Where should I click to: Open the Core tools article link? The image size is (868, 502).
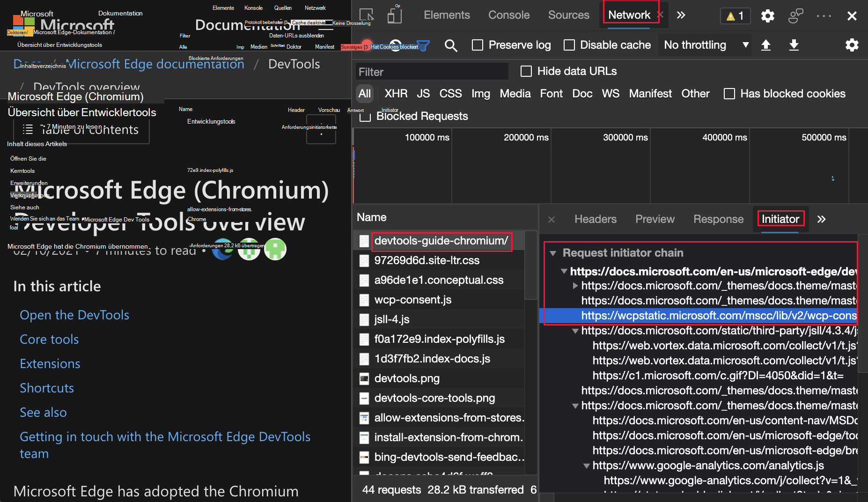point(49,339)
